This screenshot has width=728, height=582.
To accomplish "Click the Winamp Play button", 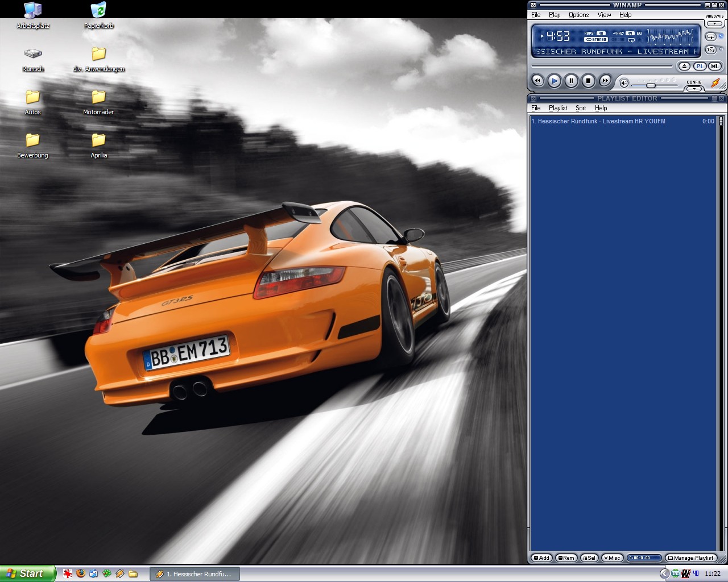I will point(555,81).
